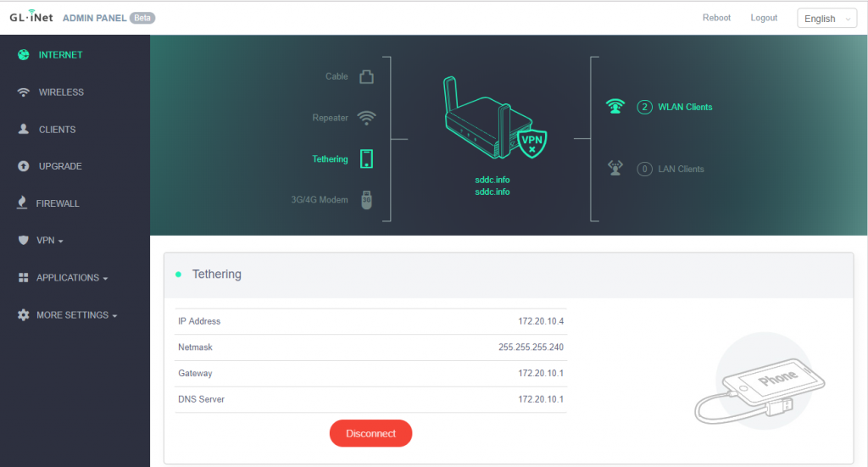Click the Logout link
The width and height of the screenshot is (868, 467).
pyautogui.click(x=764, y=18)
